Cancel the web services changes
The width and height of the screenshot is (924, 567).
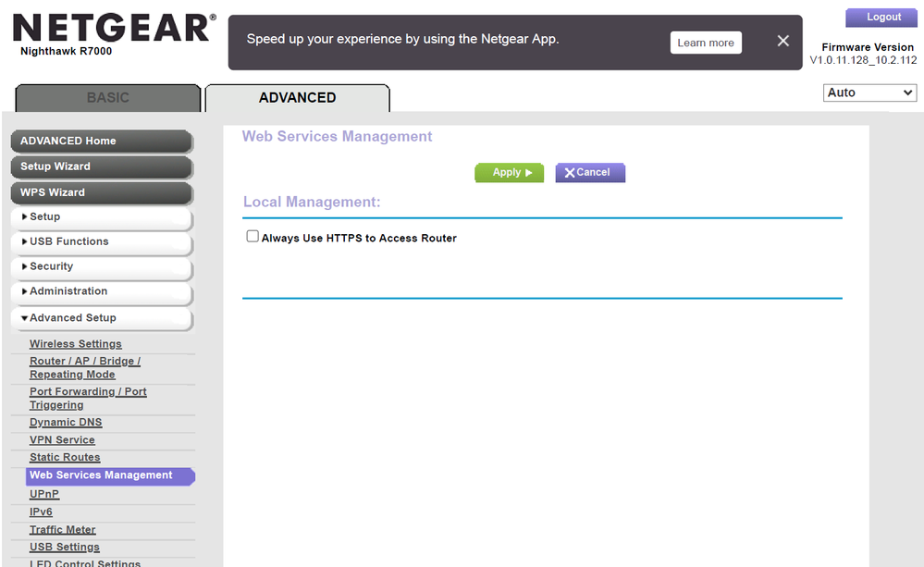(x=590, y=173)
